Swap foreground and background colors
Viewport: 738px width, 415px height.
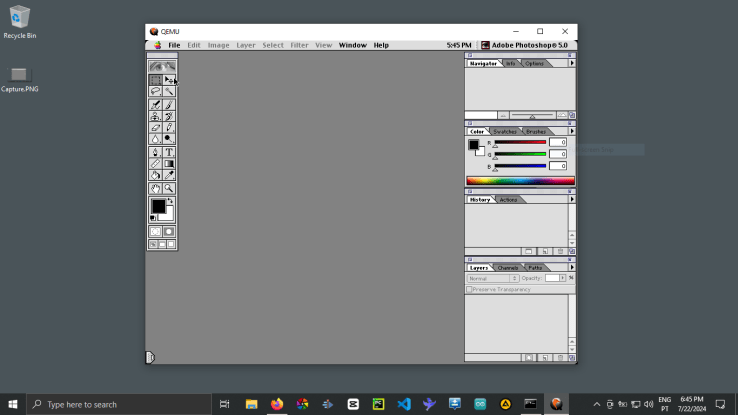pyautogui.click(x=171, y=201)
